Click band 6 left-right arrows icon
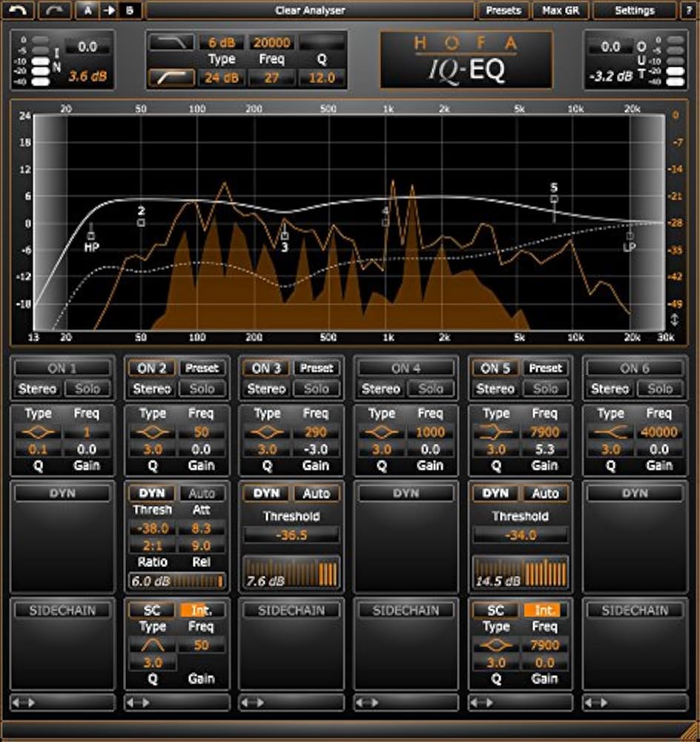This screenshot has height=742, width=700. pyautogui.click(x=596, y=703)
